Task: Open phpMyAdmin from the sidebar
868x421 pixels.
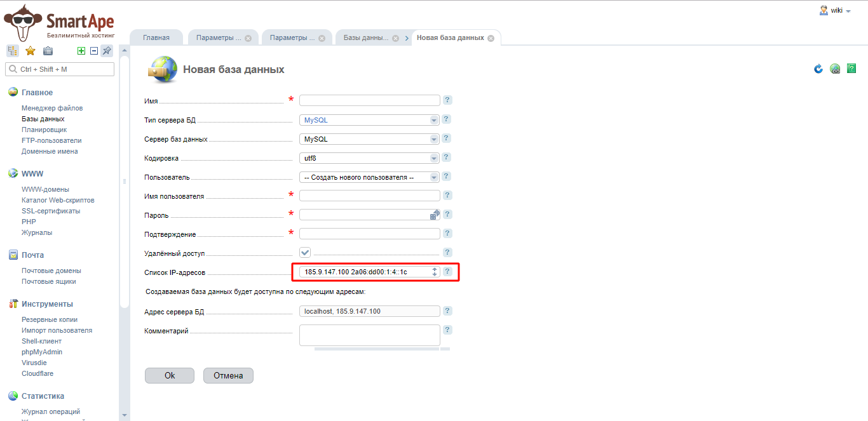Action: point(42,352)
